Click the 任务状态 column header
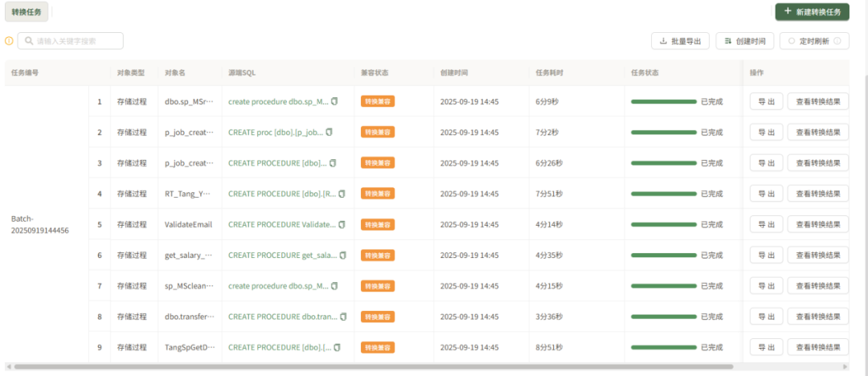868x376 pixels. [x=645, y=72]
